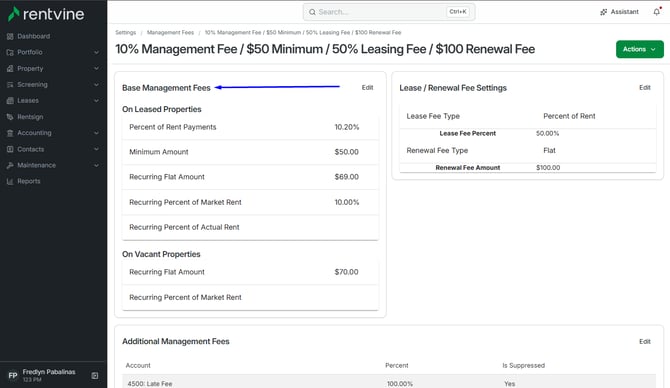670x388 pixels.
Task: Click the 10.20% Percent of Rent Payments value
Action: pyautogui.click(x=347, y=127)
